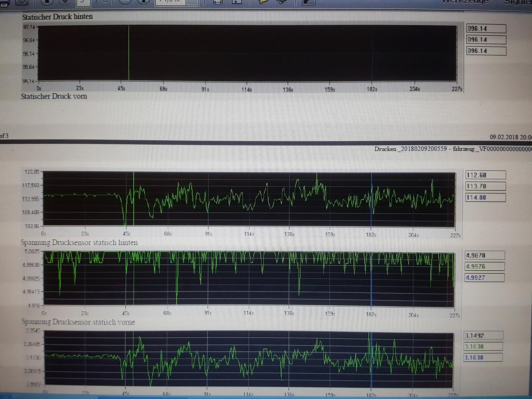Select the green 113.78 value box
Image resolution: width=532 pixels, height=399 pixels.
(486, 186)
